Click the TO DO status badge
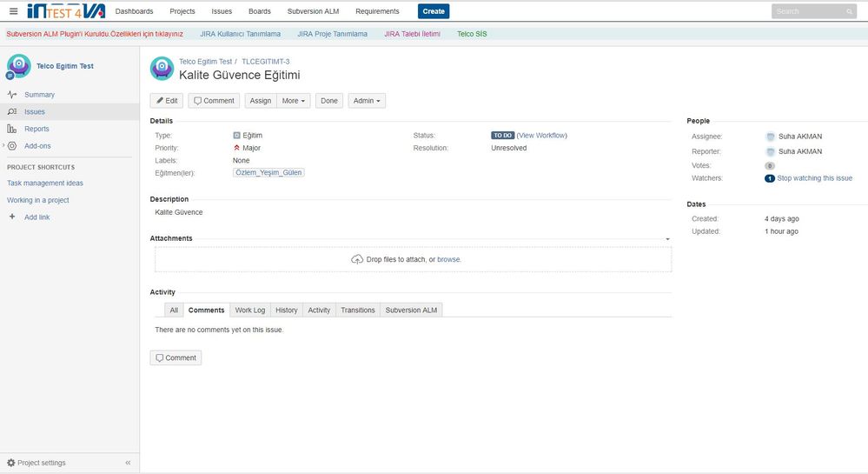Viewport: 868px width, 474px height. click(x=503, y=136)
